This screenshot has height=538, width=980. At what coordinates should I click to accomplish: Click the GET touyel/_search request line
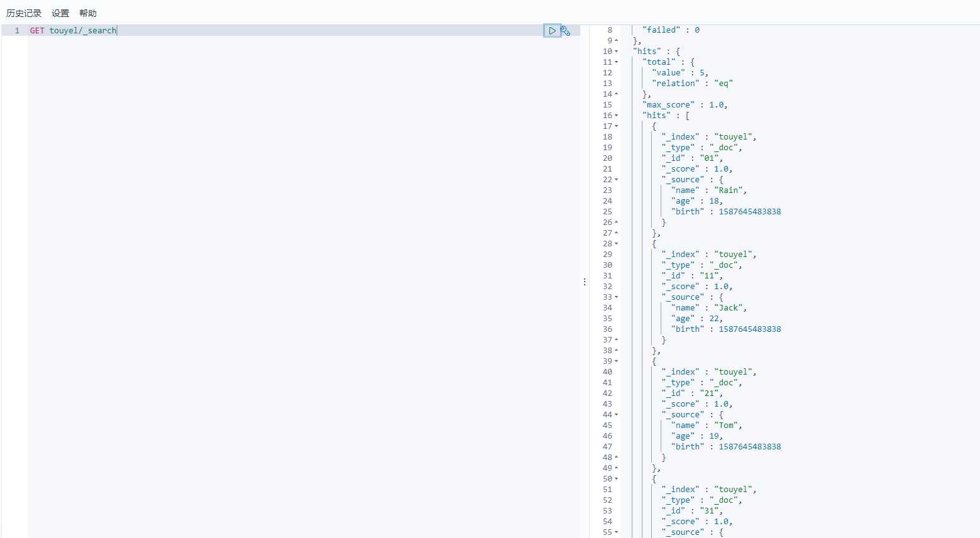pyautogui.click(x=74, y=30)
